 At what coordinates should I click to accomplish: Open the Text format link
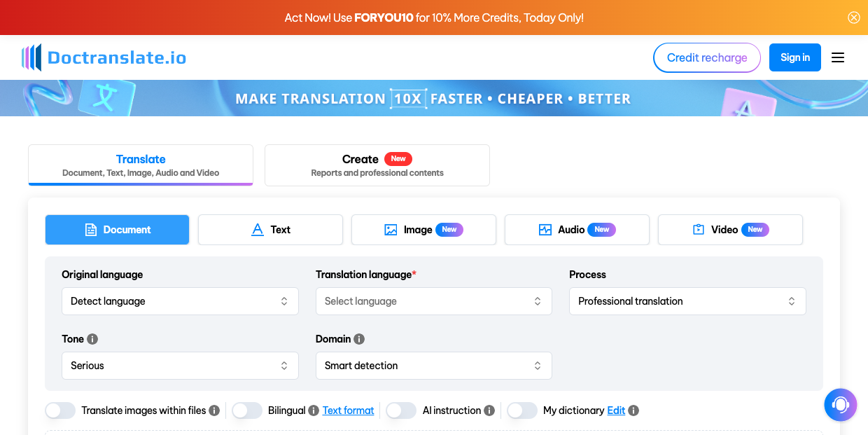348,410
